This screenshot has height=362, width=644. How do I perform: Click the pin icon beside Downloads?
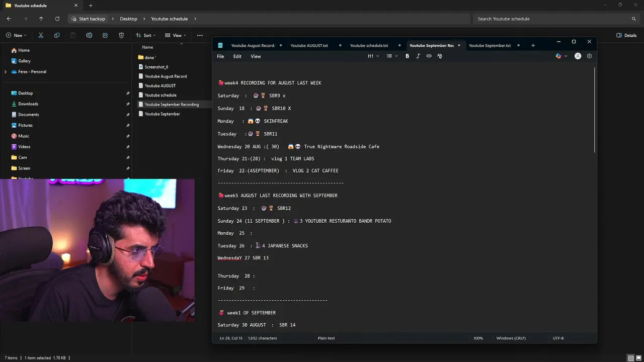[128, 104]
